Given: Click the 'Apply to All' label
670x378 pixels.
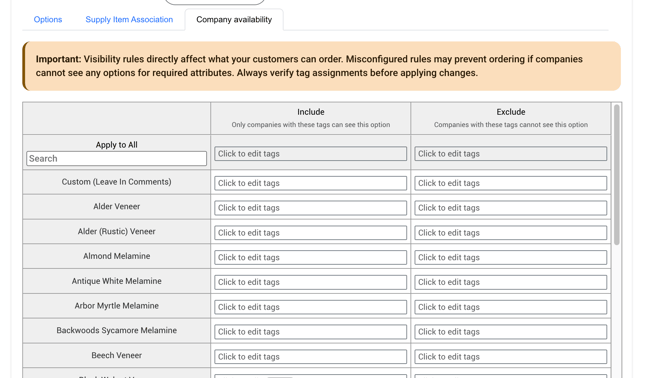Looking at the screenshot, I should pyautogui.click(x=116, y=145).
